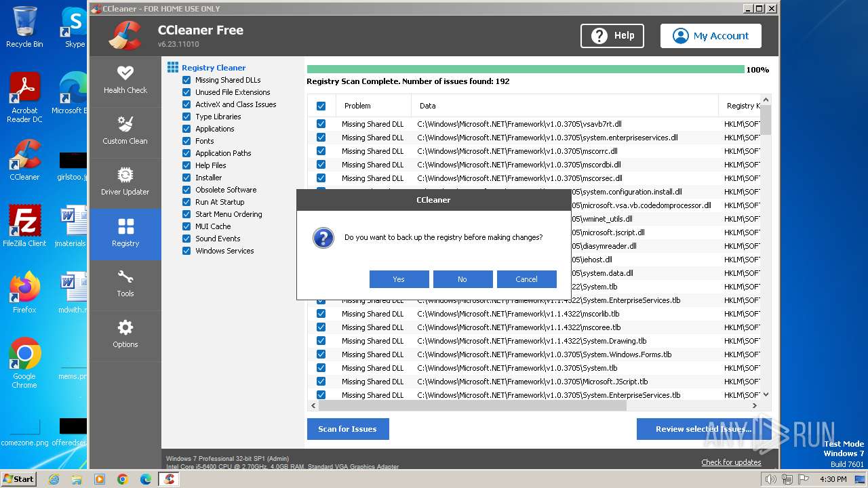Open Google Chrome desktop shortcut
Screen dimensions: 868x488
25,363
